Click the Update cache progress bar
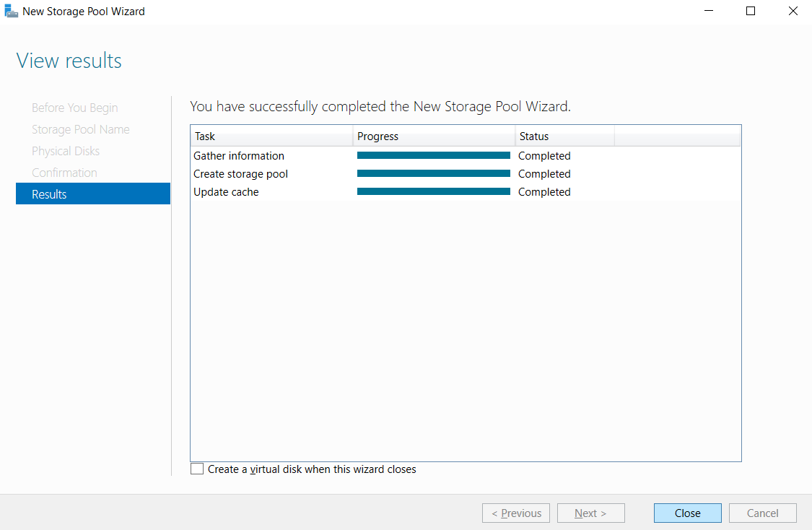Viewport: 812px width, 530px height. tap(434, 191)
